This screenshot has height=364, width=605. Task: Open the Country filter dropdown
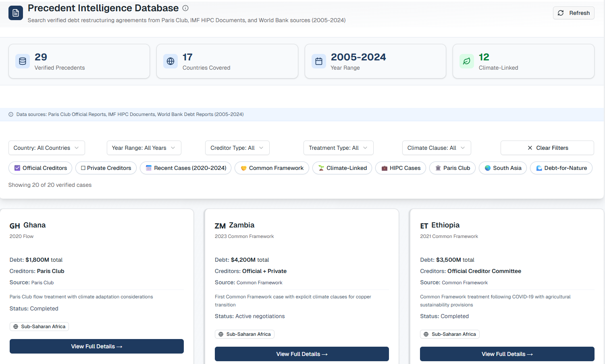pyautogui.click(x=46, y=148)
